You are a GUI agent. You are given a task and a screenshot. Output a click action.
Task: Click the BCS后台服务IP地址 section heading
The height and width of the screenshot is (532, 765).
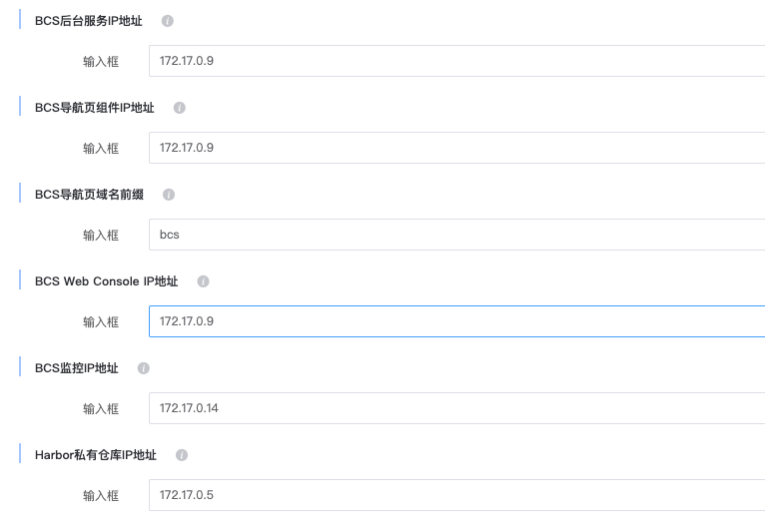(89, 21)
